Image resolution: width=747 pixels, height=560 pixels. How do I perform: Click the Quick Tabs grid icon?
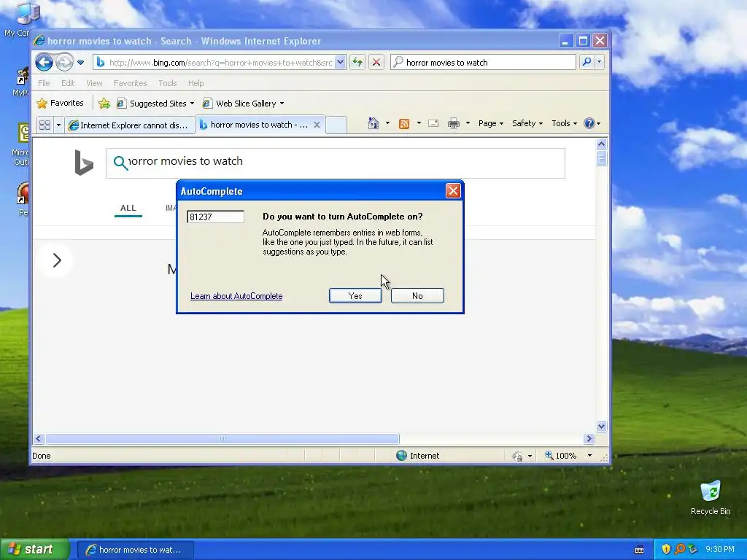coord(44,125)
